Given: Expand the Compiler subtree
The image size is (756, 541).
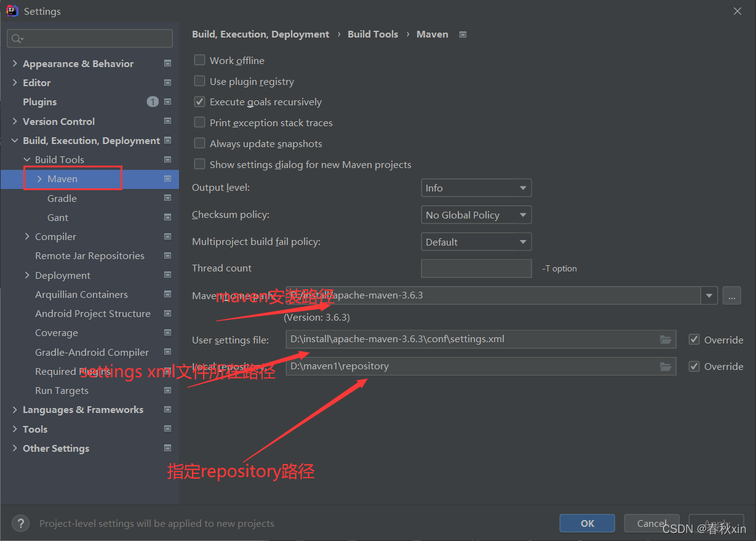Looking at the screenshot, I should pyautogui.click(x=27, y=236).
